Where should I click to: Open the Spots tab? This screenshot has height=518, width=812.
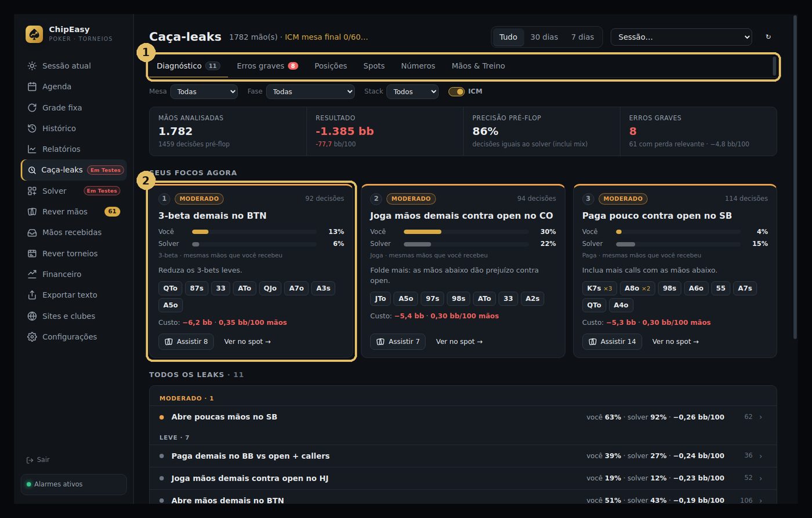374,66
